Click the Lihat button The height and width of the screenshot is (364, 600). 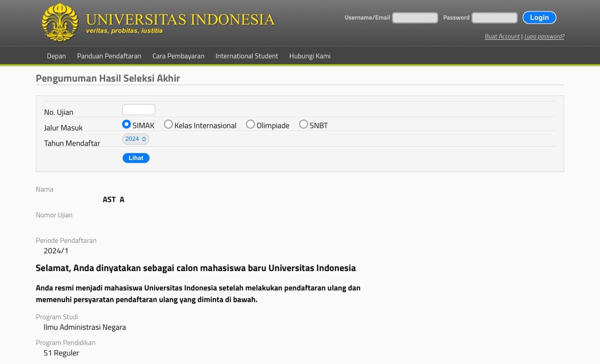[136, 158]
